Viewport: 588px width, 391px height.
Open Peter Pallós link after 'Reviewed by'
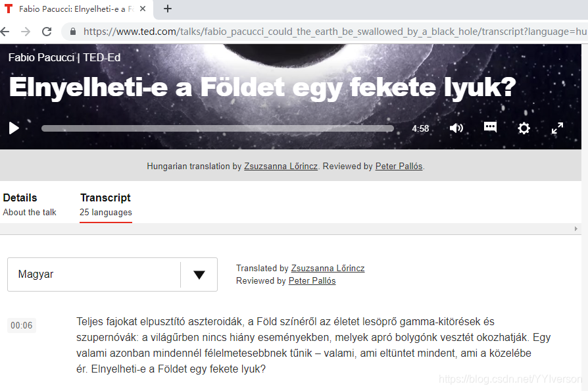(312, 280)
